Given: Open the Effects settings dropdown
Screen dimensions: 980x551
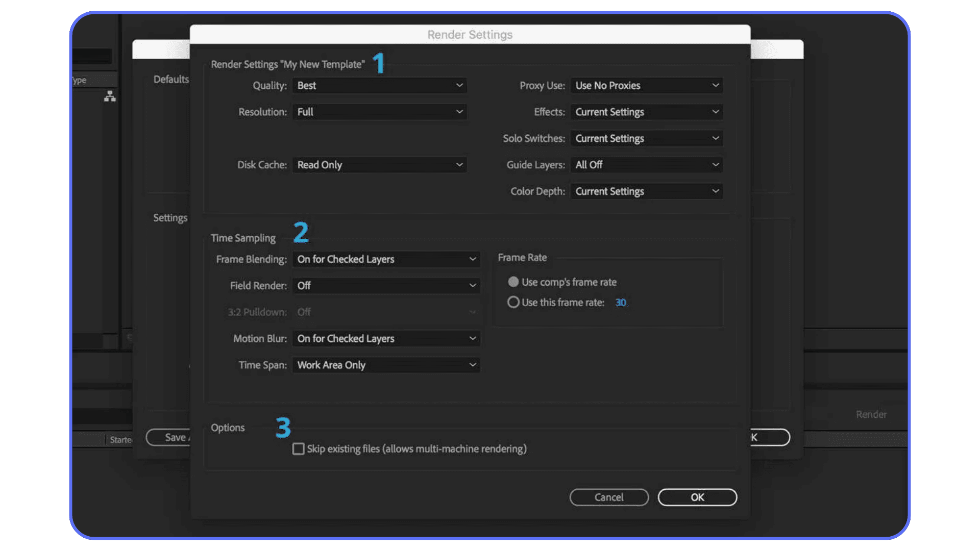Looking at the screenshot, I should pos(646,112).
